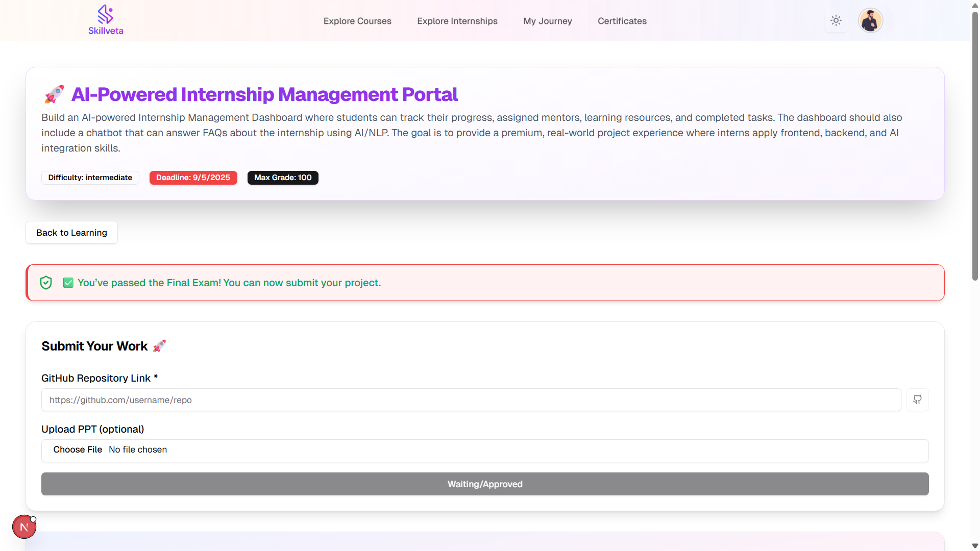
Task: Open the Certificates page
Action: (x=622, y=21)
